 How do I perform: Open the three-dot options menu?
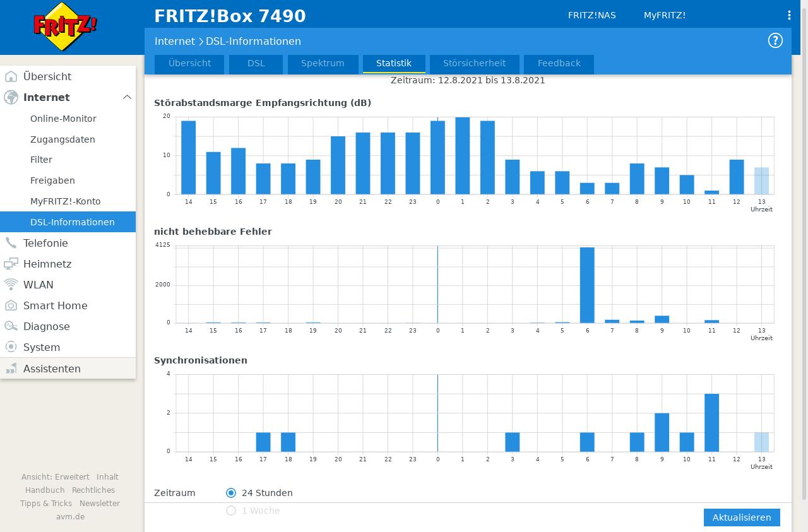[789, 15]
